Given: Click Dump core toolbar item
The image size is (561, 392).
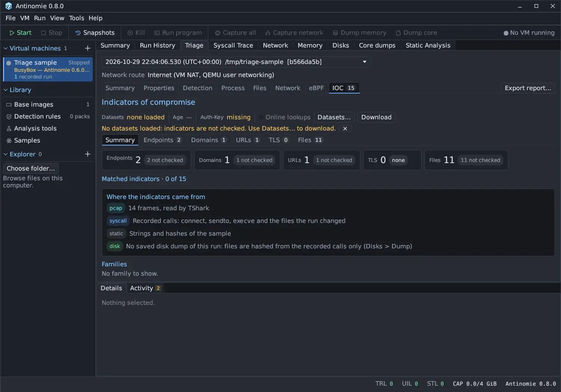Looking at the screenshot, I should [416, 33].
